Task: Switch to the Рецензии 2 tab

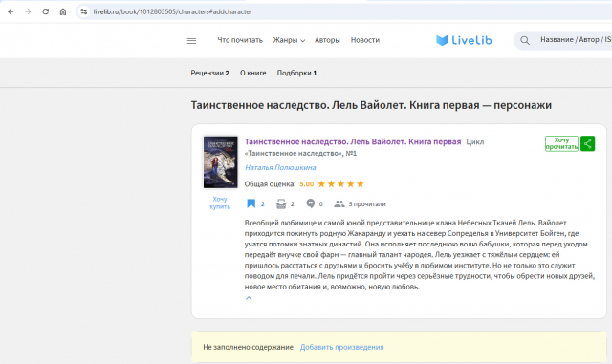Action: (209, 73)
